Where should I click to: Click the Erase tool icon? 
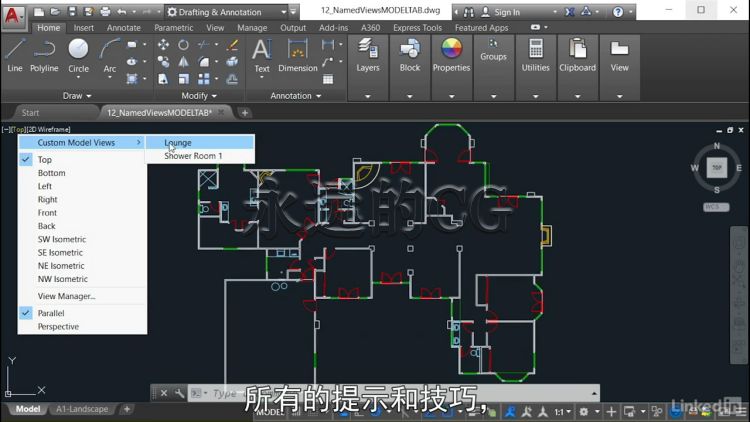tap(232, 45)
